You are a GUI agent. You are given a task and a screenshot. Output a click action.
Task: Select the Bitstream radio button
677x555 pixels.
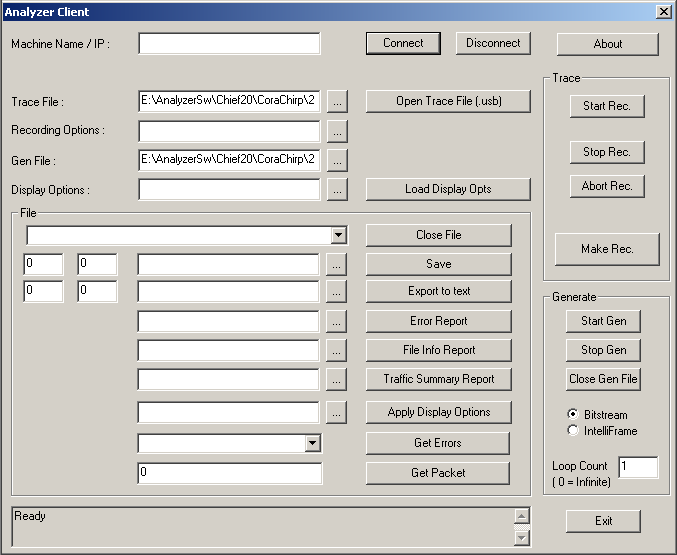[573, 414]
